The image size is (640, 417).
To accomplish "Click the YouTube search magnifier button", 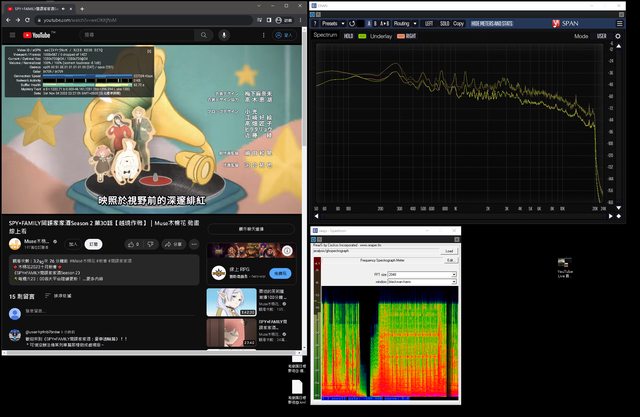I will pyautogui.click(x=204, y=35).
